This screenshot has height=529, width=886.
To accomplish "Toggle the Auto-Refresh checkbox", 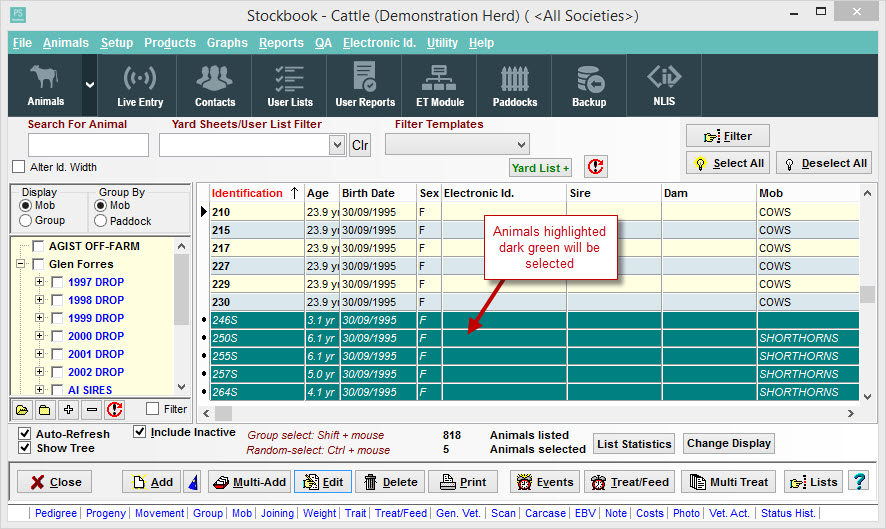I will (x=24, y=434).
